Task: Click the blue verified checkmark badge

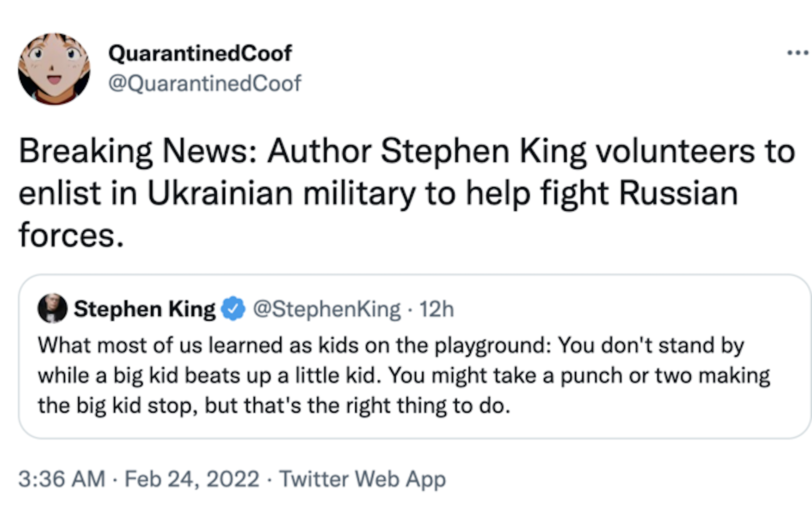Action: 233,308
